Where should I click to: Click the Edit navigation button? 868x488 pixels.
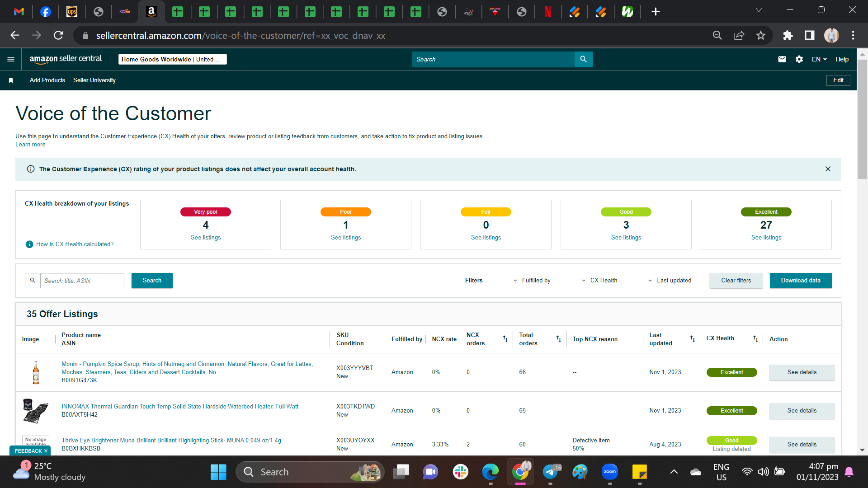pyautogui.click(x=838, y=80)
